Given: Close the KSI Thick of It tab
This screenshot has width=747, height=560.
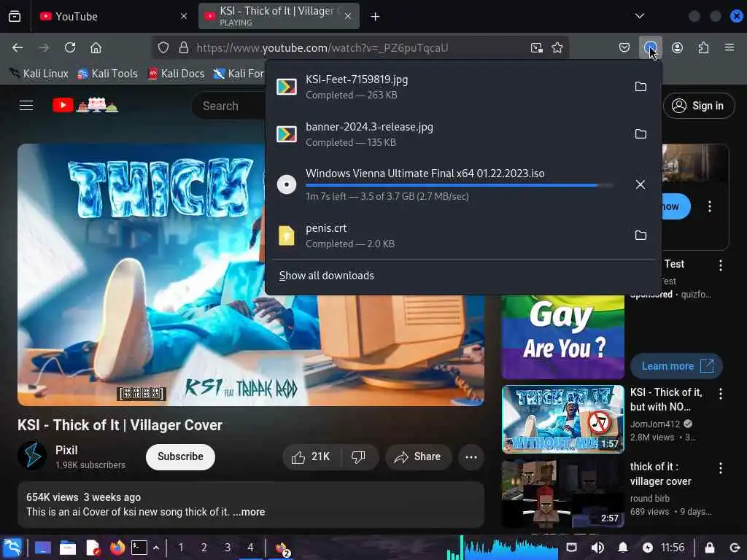Looking at the screenshot, I should click(348, 16).
